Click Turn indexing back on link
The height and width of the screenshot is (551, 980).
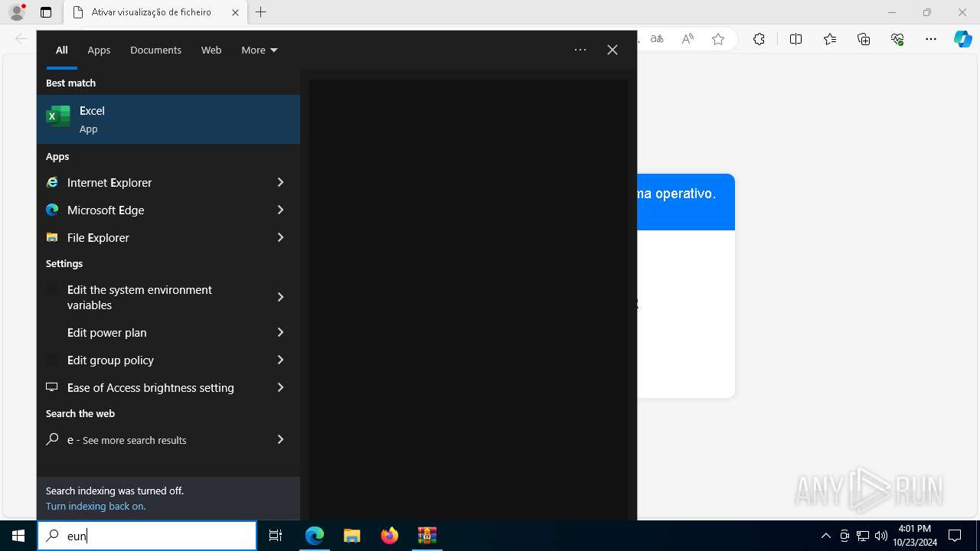(x=96, y=506)
